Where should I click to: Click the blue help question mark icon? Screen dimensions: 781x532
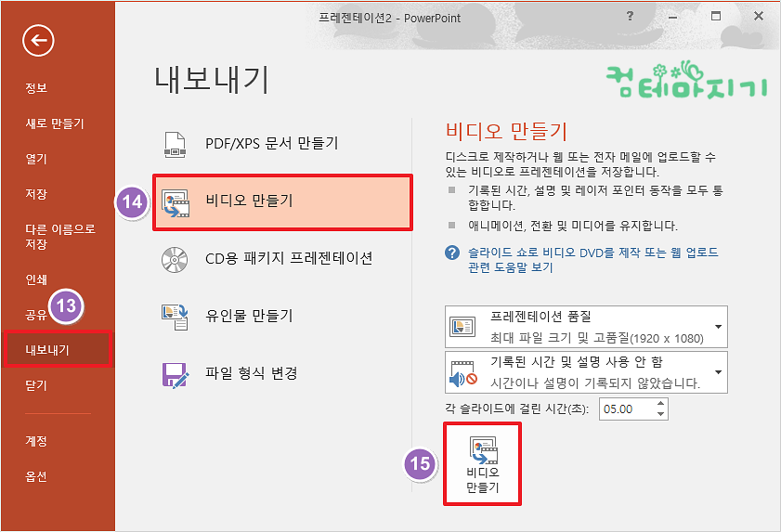[451, 253]
